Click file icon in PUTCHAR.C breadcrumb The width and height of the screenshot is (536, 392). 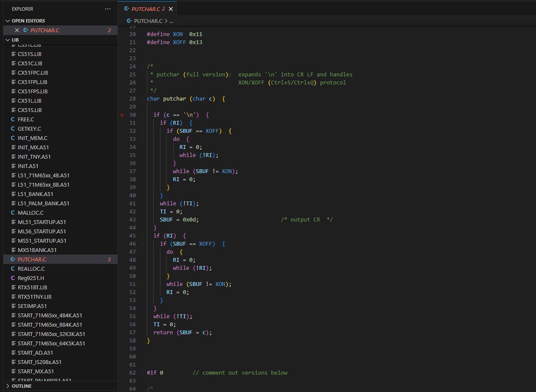[x=129, y=21]
